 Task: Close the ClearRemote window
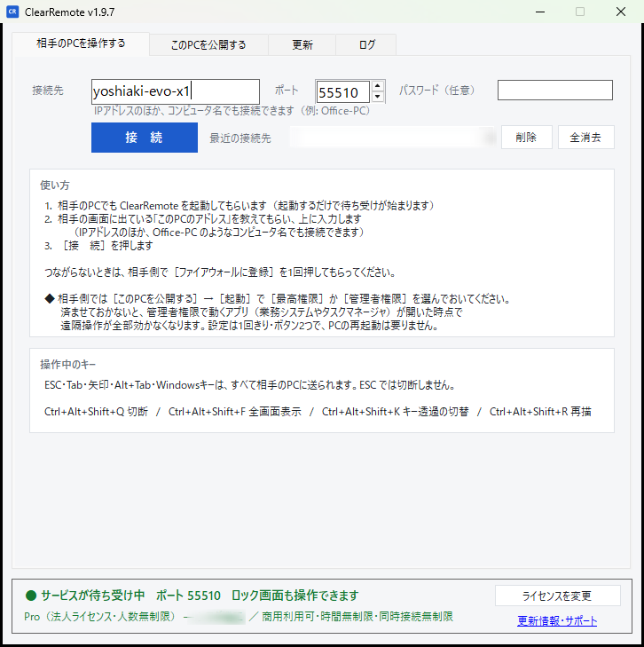tap(621, 12)
